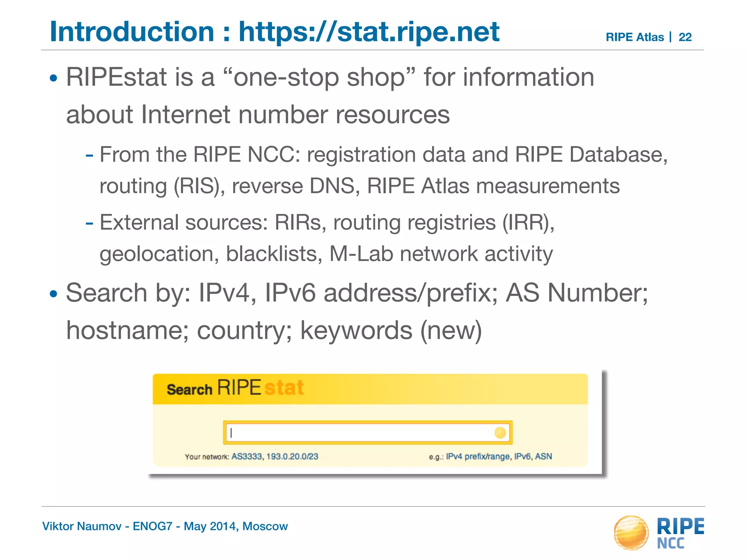Click the IPv6 example link
Screen dimensions: 747x560
pos(522,456)
